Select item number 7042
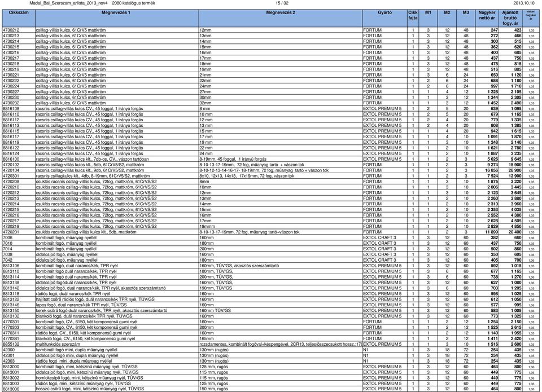Viewport: 542px width, 392px height. coord(7,260)
